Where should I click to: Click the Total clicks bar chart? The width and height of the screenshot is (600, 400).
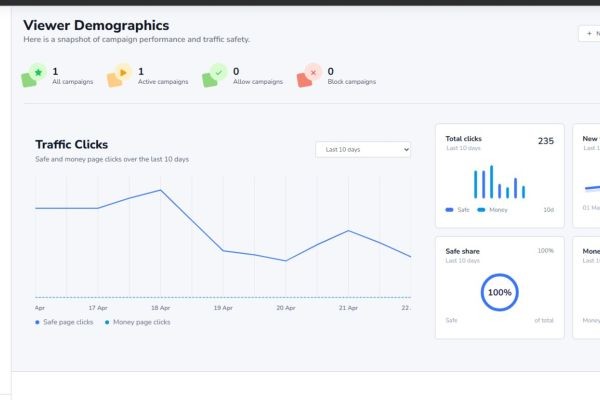499,182
